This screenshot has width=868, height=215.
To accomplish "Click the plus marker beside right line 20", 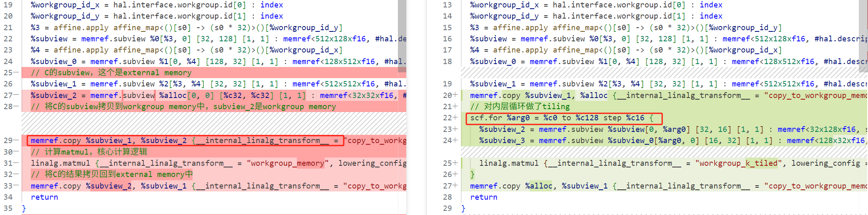I will coord(456,96).
